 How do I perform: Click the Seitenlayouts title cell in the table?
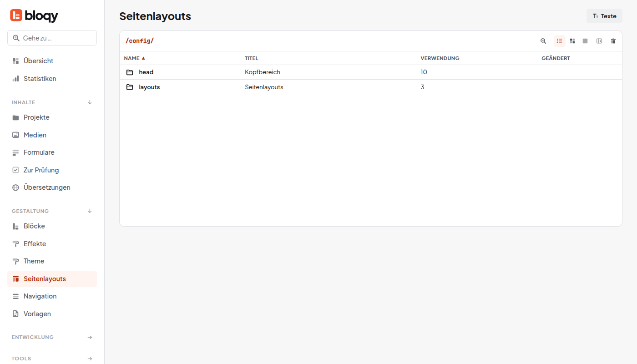pyautogui.click(x=264, y=87)
